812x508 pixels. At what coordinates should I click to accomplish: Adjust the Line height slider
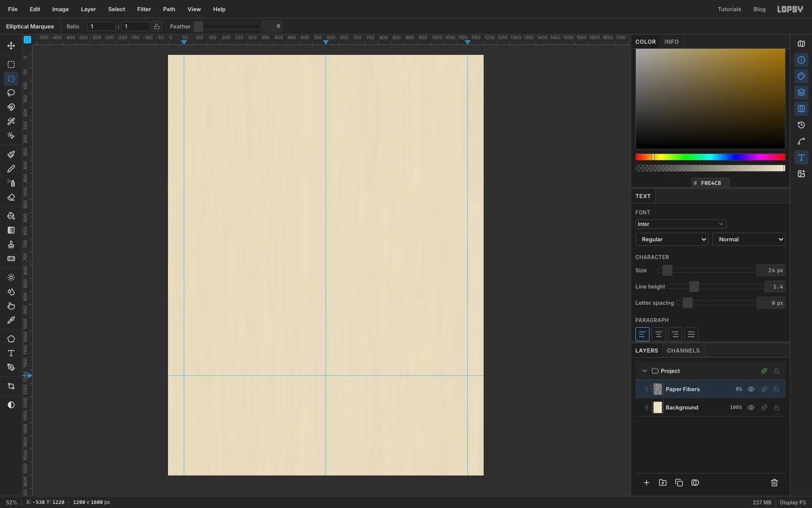point(715,287)
